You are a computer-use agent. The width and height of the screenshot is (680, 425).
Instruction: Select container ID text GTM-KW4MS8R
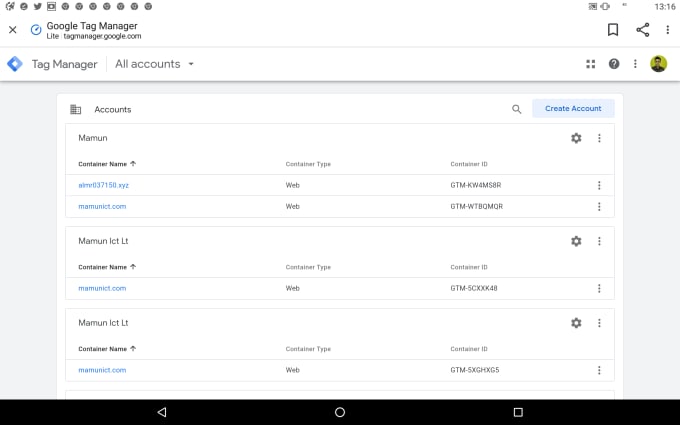pyautogui.click(x=475, y=185)
